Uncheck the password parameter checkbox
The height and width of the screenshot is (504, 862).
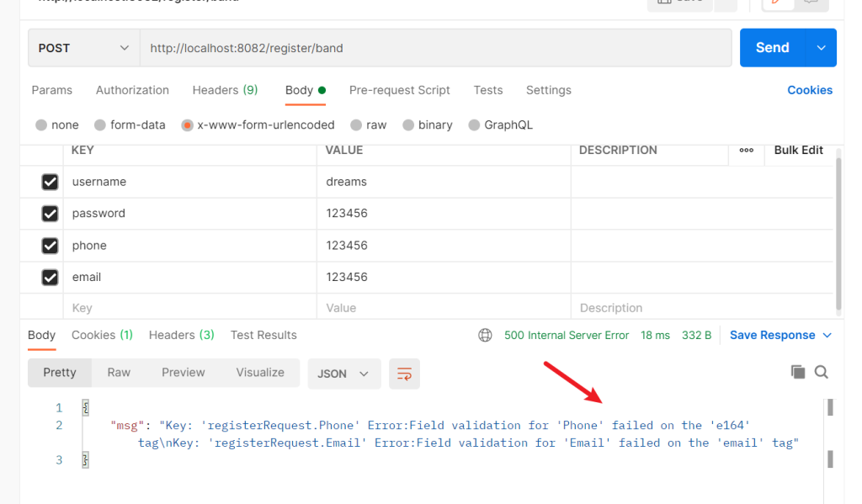coord(50,214)
